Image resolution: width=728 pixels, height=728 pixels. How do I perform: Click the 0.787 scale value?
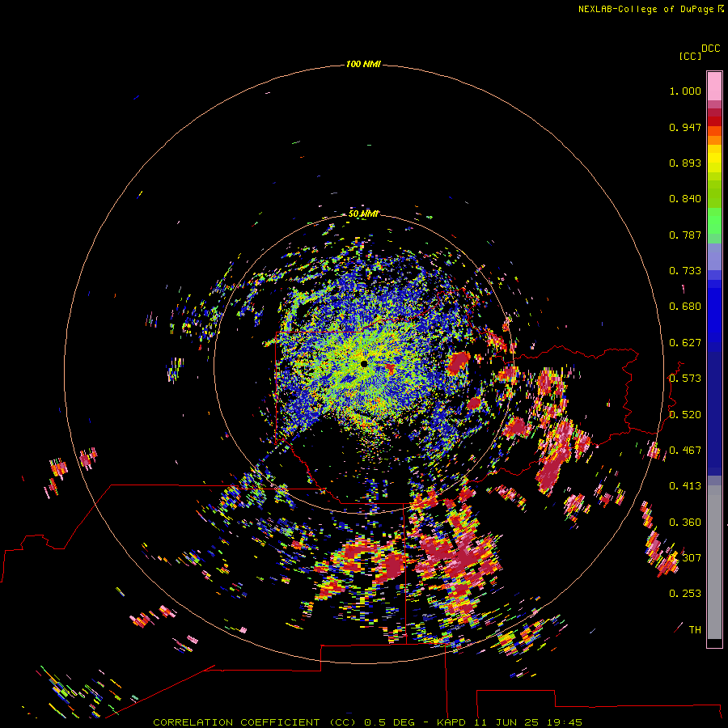tap(685, 235)
